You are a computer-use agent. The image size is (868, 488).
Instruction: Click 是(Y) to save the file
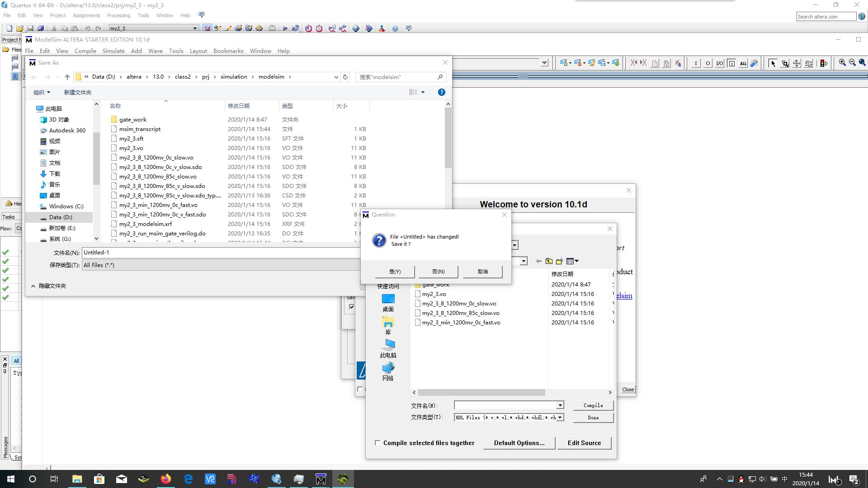point(395,272)
